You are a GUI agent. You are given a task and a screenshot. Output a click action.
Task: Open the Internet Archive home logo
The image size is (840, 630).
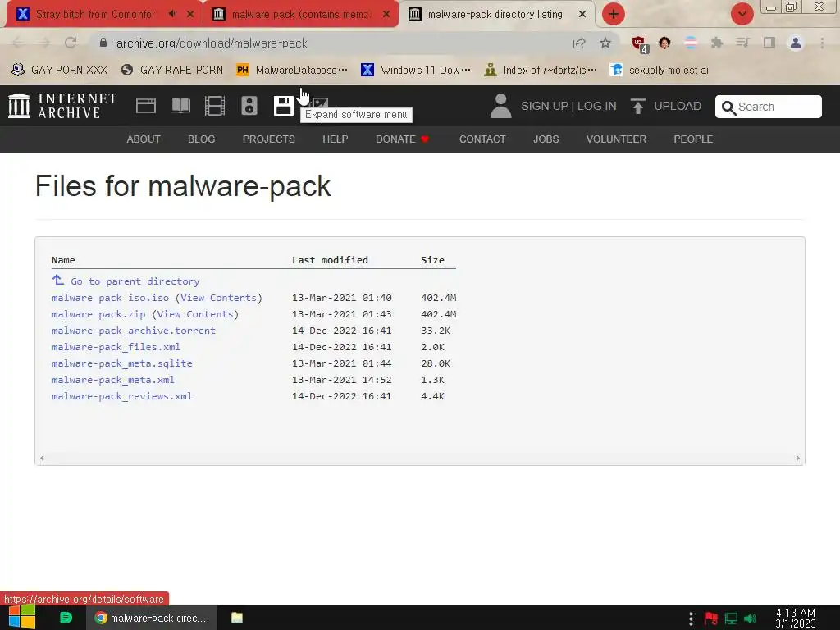coord(62,106)
